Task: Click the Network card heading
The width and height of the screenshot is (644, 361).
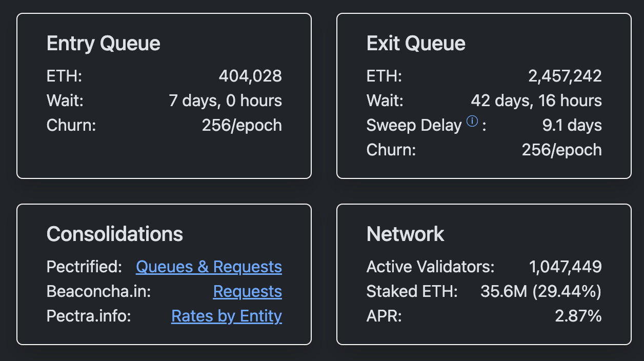Action: click(x=405, y=234)
